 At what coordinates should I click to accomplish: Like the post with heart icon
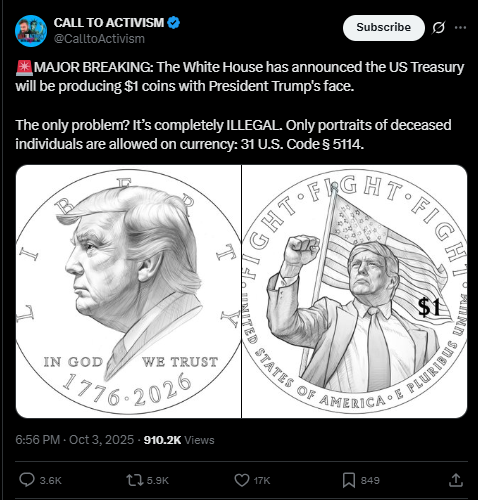(x=242, y=480)
